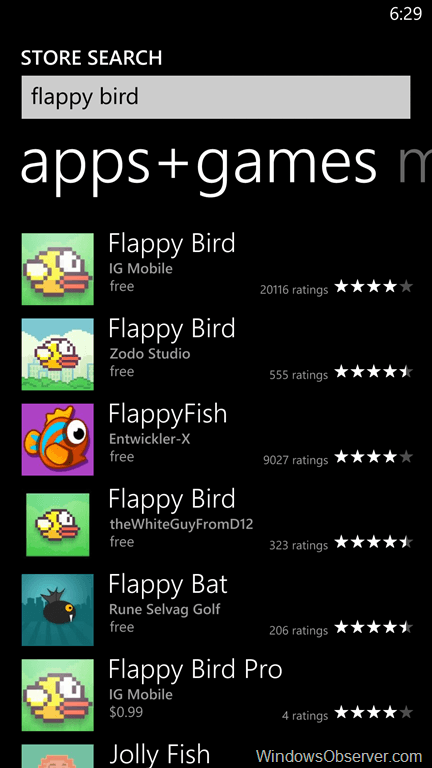Switch to the next partially visible pivot tab
This screenshot has width=432, height=768.
point(415,166)
